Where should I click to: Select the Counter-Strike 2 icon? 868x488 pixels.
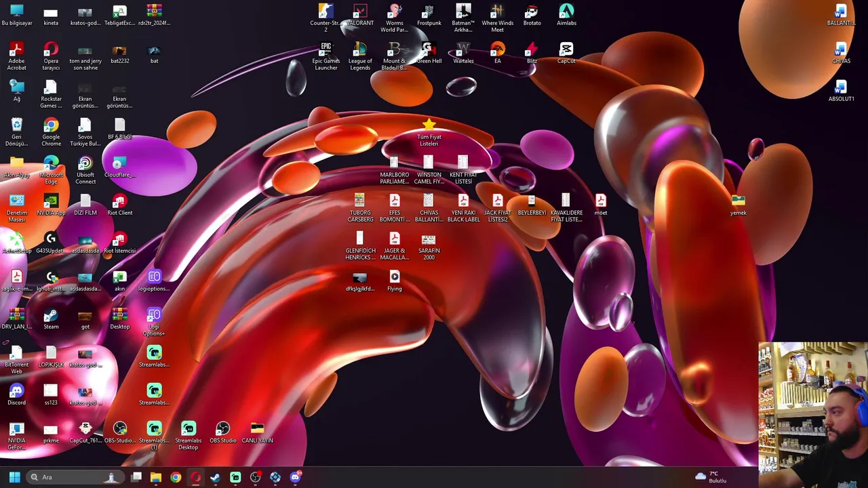[x=325, y=18]
